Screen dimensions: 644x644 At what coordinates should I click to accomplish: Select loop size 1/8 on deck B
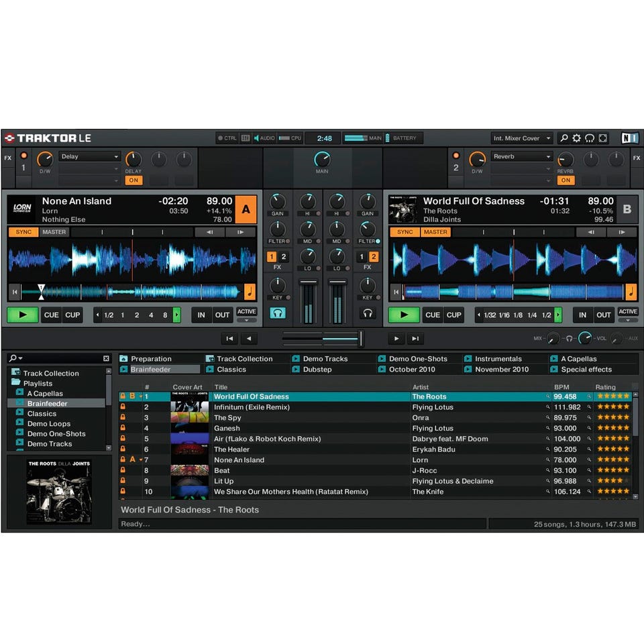pyautogui.click(x=518, y=315)
